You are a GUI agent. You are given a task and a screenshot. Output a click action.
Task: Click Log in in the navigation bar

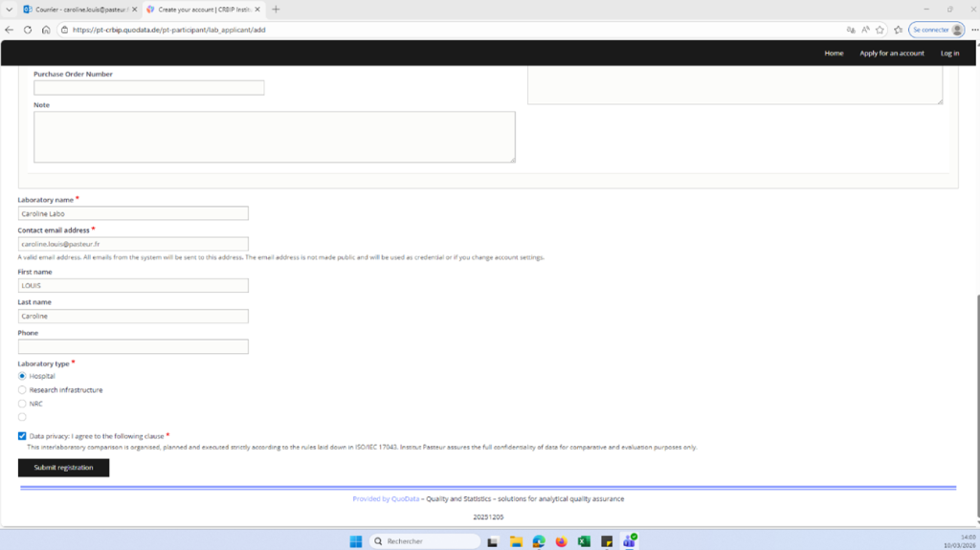pyautogui.click(x=949, y=54)
